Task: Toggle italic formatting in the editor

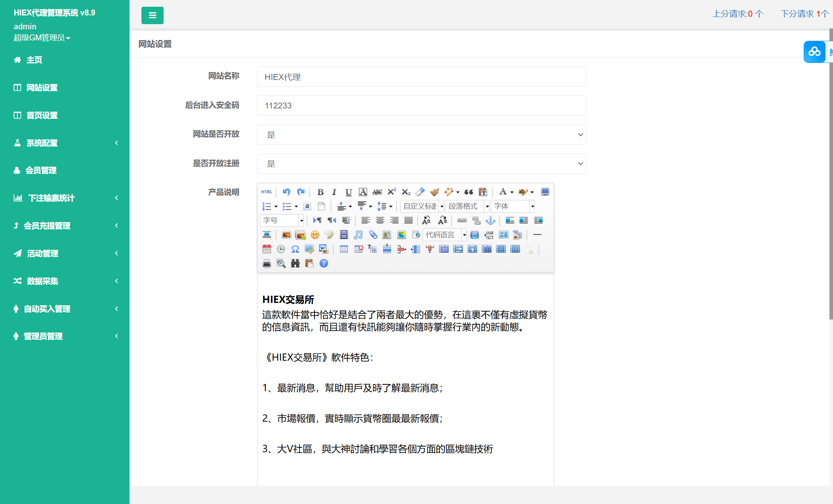Action: [x=334, y=192]
